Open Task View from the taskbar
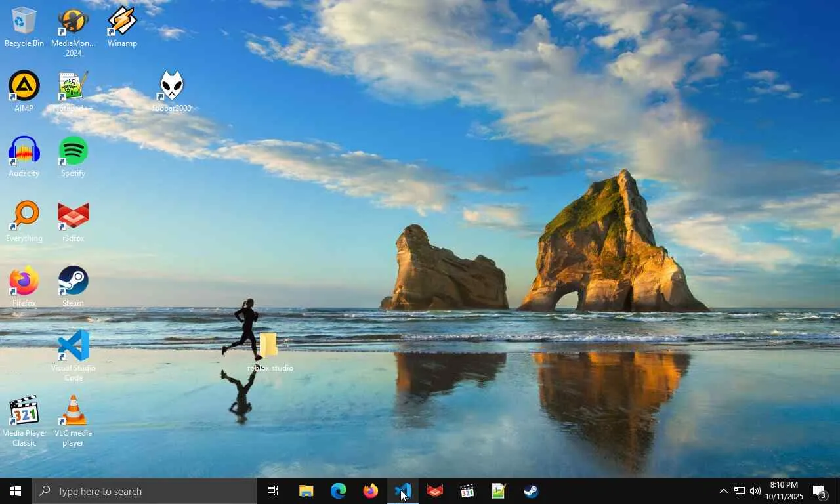Viewport: 840px width, 504px height. [x=273, y=491]
